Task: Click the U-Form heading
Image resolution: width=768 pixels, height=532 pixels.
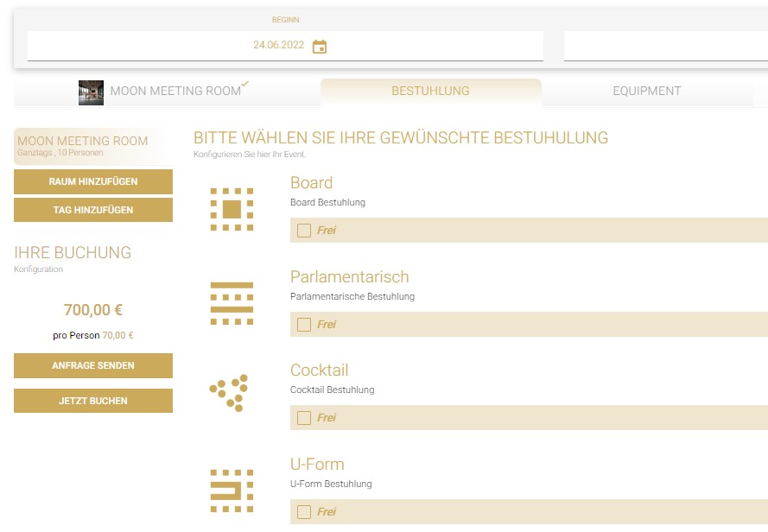Action: 317,465
